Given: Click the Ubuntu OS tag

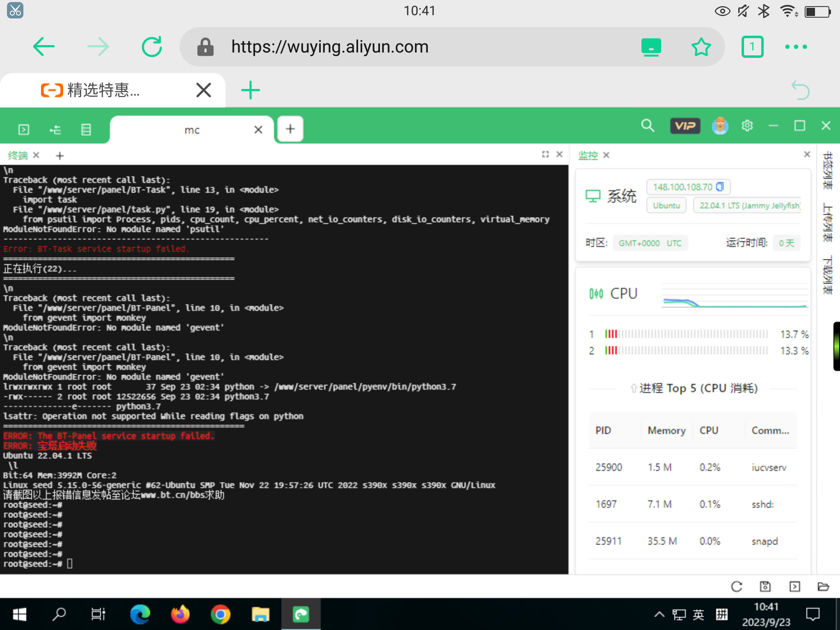Looking at the screenshot, I should tap(666, 205).
